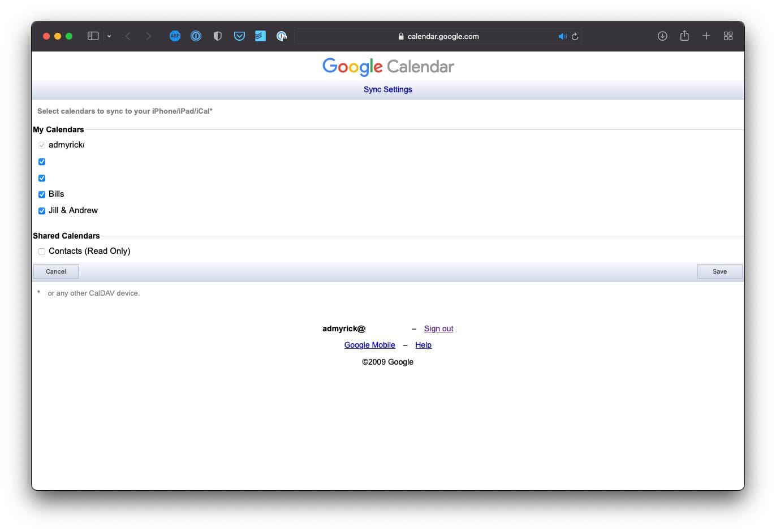Reload the page

click(575, 36)
